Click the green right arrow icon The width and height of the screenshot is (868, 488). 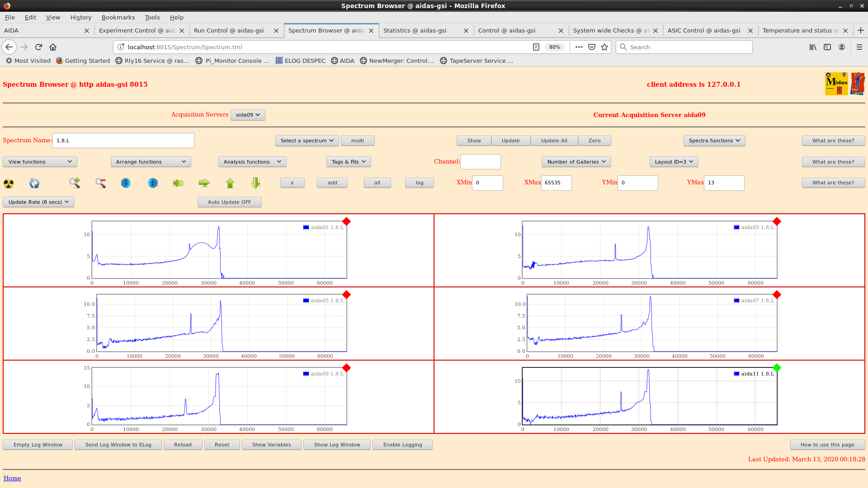pyautogui.click(x=204, y=183)
